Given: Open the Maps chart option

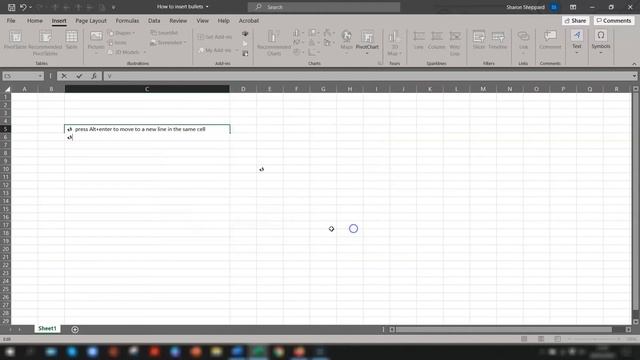Looking at the screenshot, I should point(346,42).
